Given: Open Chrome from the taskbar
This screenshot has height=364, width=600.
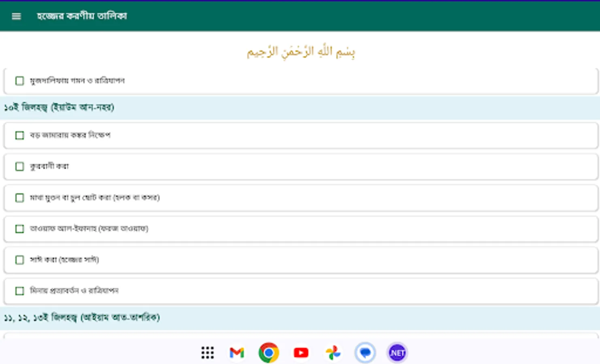Looking at the screenshot, I should (x=268, y=352).
